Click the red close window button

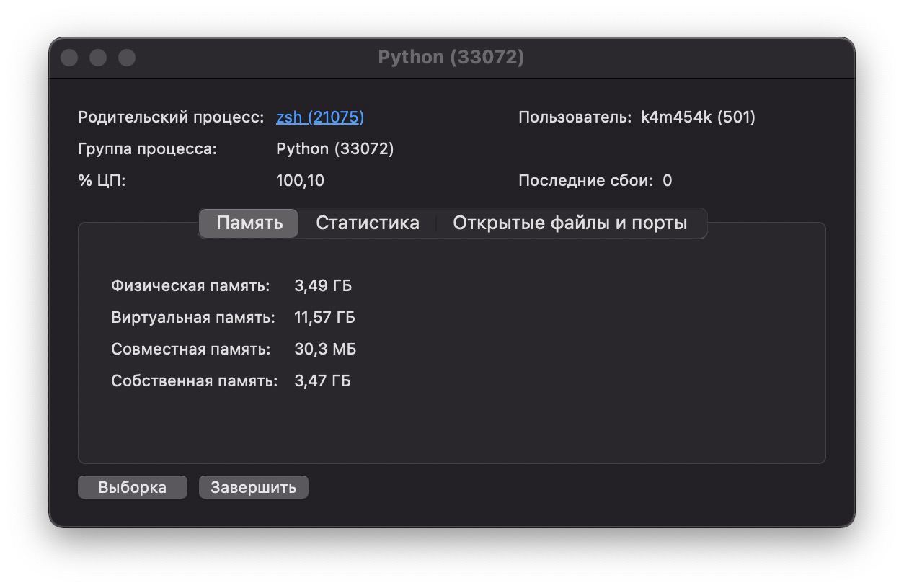(69, 58)
